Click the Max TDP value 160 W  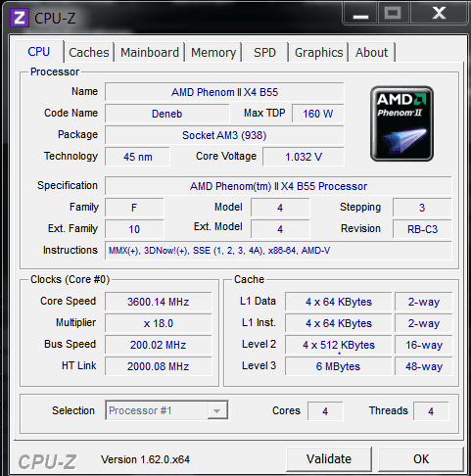pos(318,114)
